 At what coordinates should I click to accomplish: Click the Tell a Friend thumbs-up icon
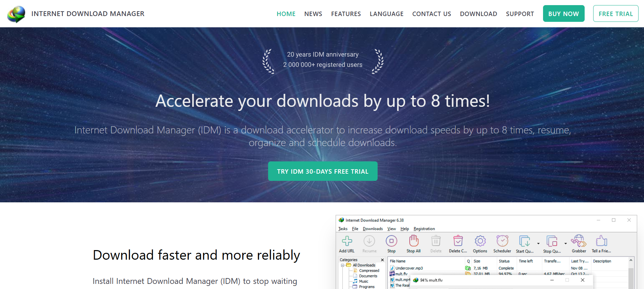coord(601,241)
